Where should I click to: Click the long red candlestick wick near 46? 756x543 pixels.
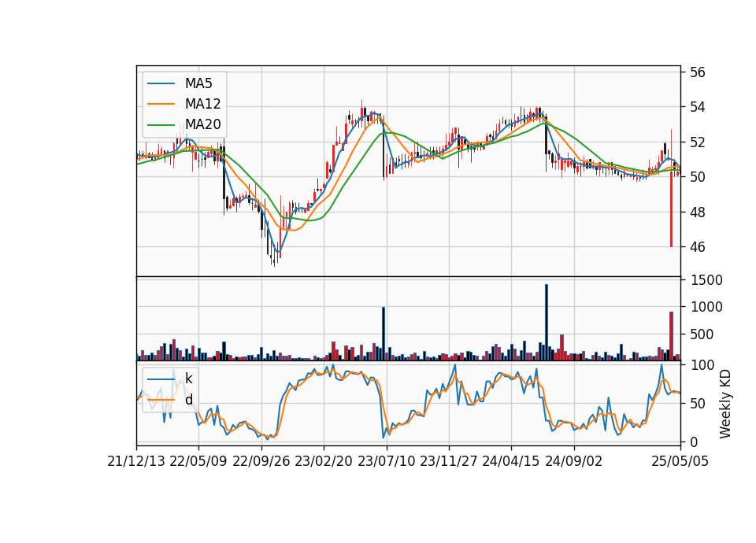click(x=671, y=209)
